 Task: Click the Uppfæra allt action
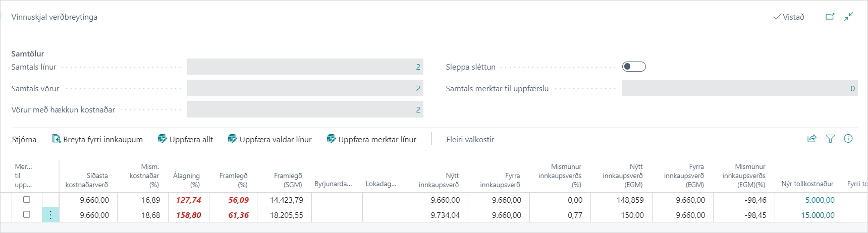[x=185, y=139]
